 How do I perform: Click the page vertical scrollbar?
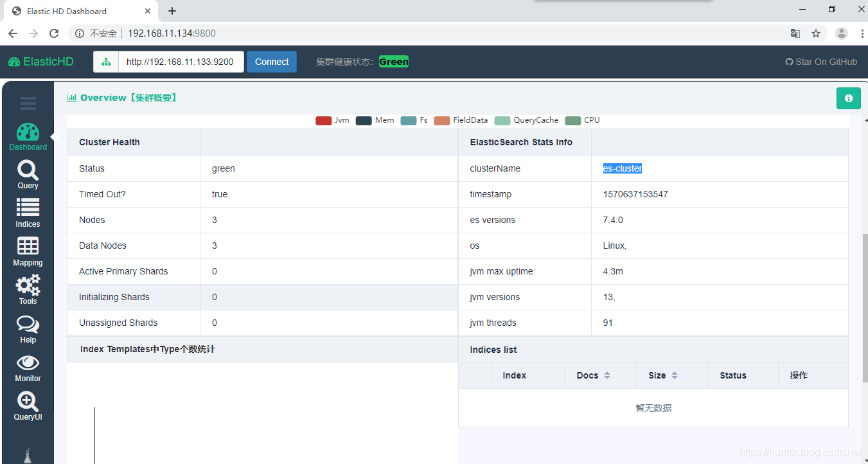[864, 308]
